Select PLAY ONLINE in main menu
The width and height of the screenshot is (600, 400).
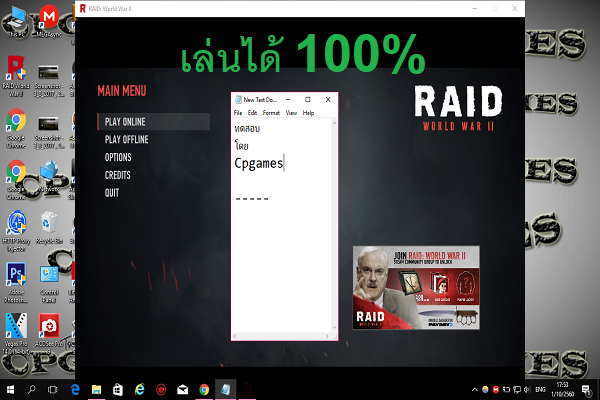click(153, 122)
